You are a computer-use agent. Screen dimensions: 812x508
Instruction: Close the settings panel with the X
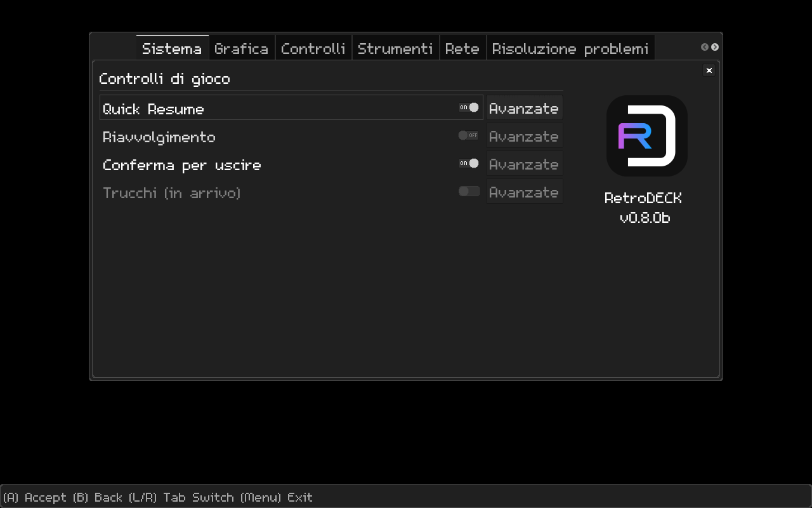coord(709,70)
